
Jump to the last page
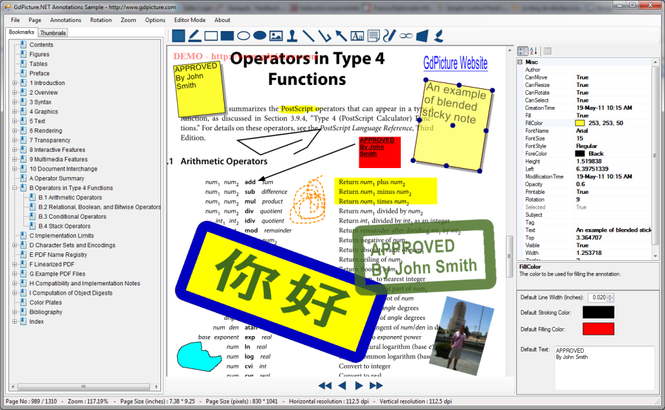376,385
